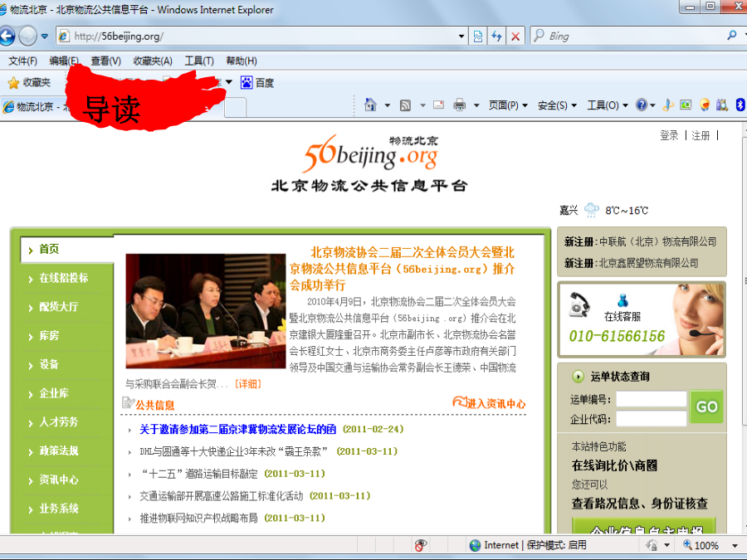This screenshot has height=560, width=747.
Task: Open news “十二五”道路运输目标敲定
Action: [198, 474]
